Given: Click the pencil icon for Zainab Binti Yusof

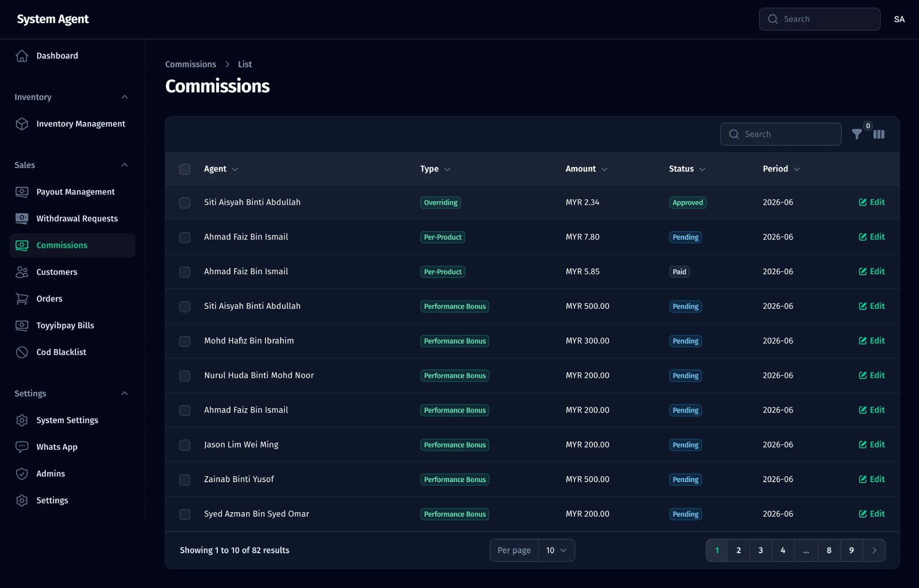Looking at the screenshot, I should click(x=862, y=479).
